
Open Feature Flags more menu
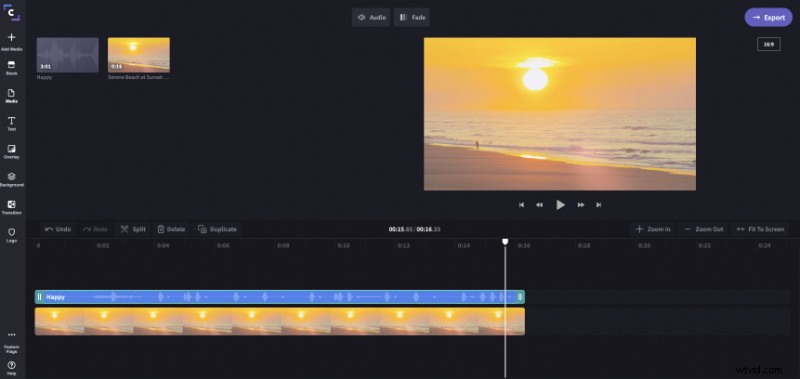(11, 342)
